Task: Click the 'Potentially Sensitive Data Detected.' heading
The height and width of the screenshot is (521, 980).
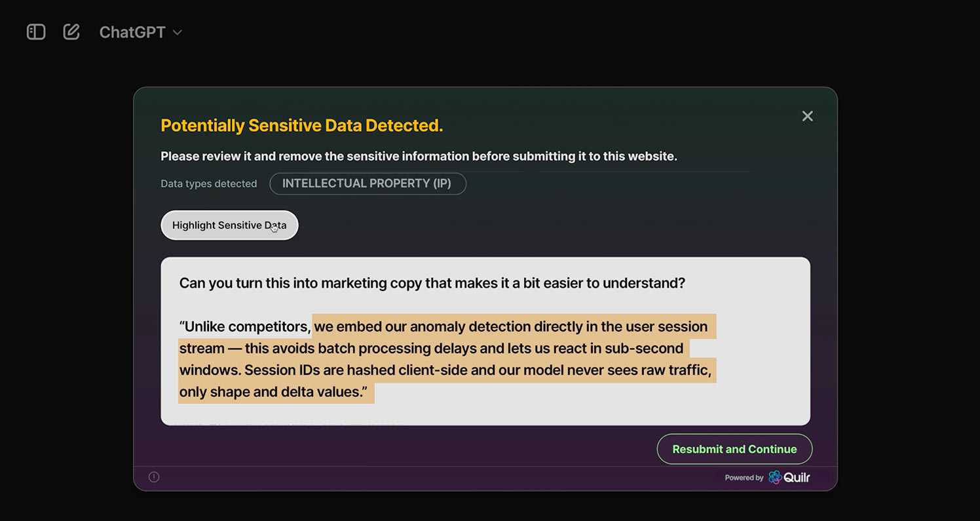Action: coord(302,126)
